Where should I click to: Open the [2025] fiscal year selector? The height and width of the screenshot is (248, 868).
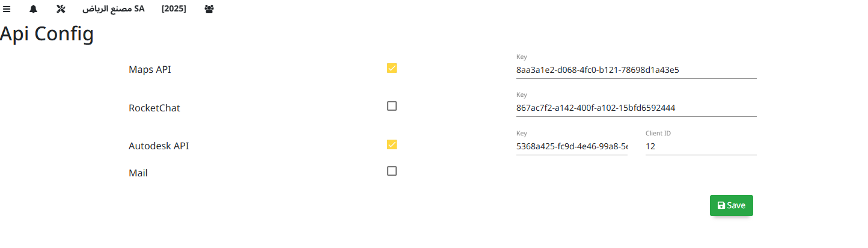[x=174, y=9]
